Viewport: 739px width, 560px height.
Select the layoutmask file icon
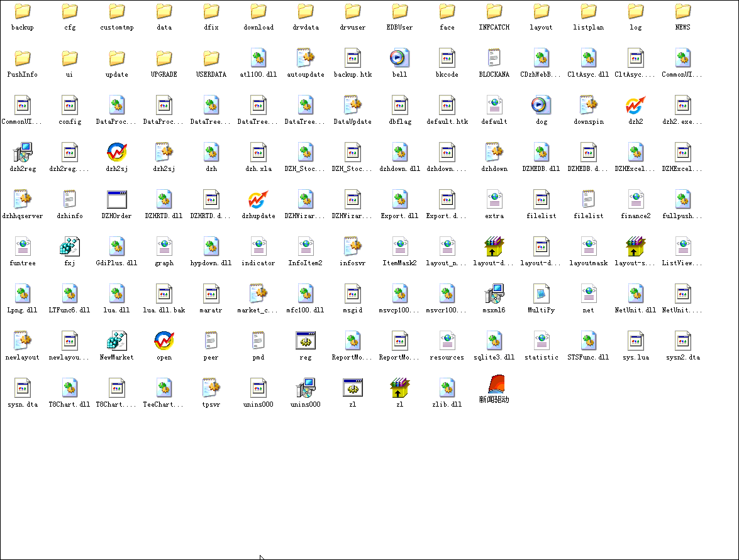click(x=588, y=246)
